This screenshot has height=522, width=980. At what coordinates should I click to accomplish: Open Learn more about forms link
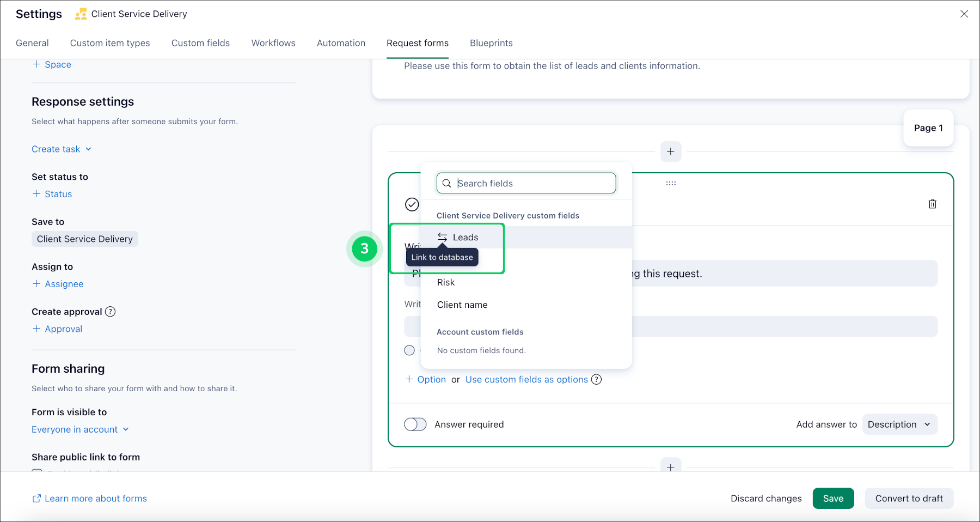[x=96, y=498]
